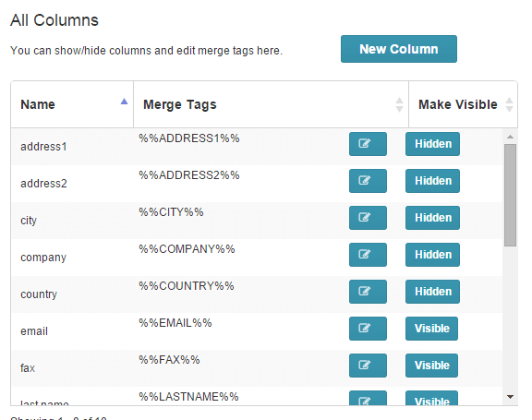Click the New Column button
Screen dimensions: 532x420
click(x=399, y=49)
